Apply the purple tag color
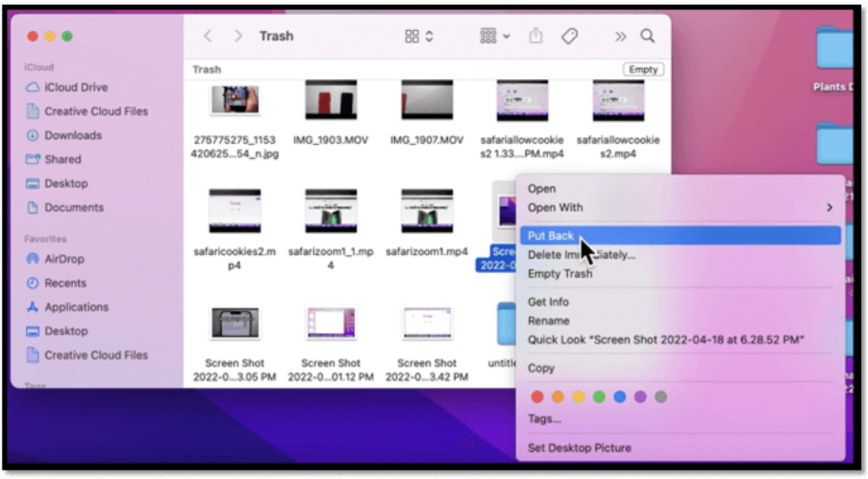This screenshot has height=479, width=868. [x=640, y=397]
